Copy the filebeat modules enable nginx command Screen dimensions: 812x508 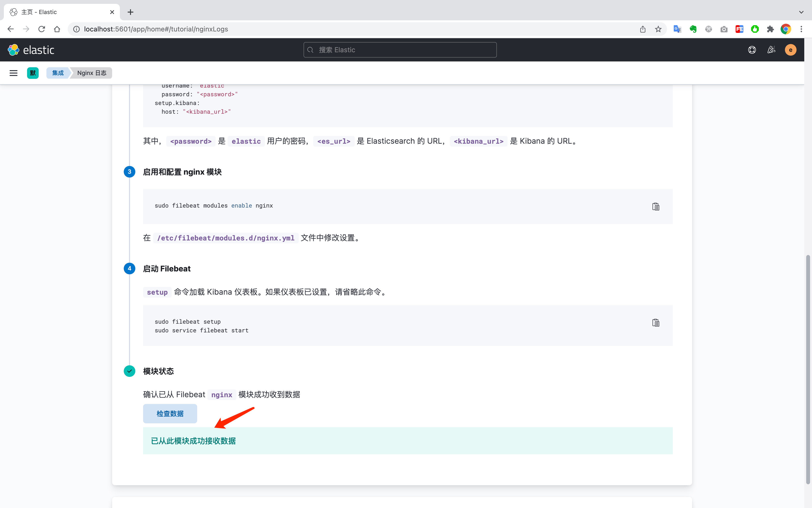coord(656,206)
